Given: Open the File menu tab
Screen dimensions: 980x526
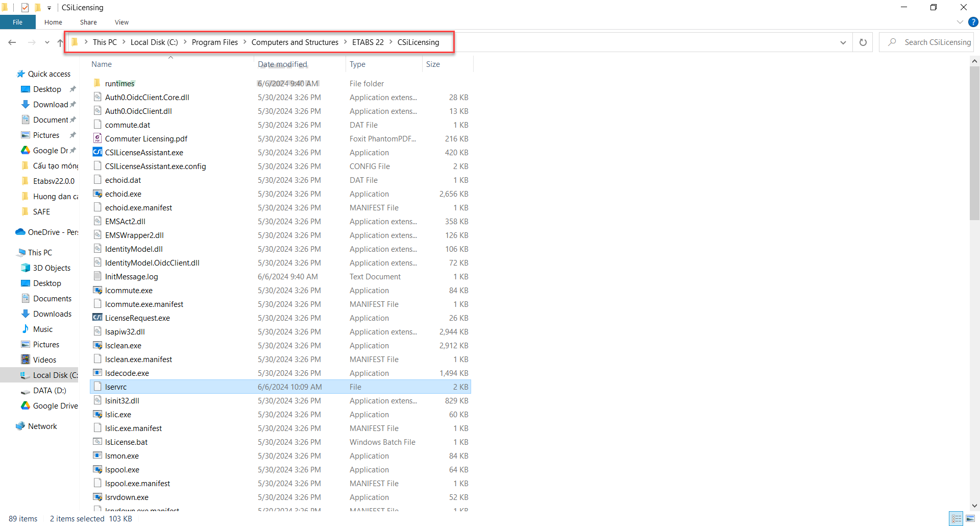Looking at the screenshot, I should 18,22.
